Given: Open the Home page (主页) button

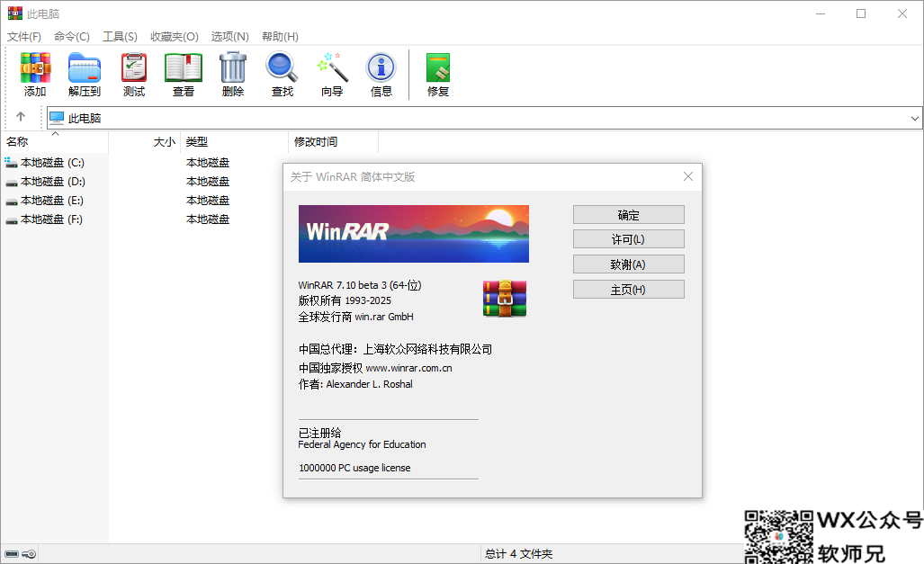Looking at the screenshot, I should point(628,290).
